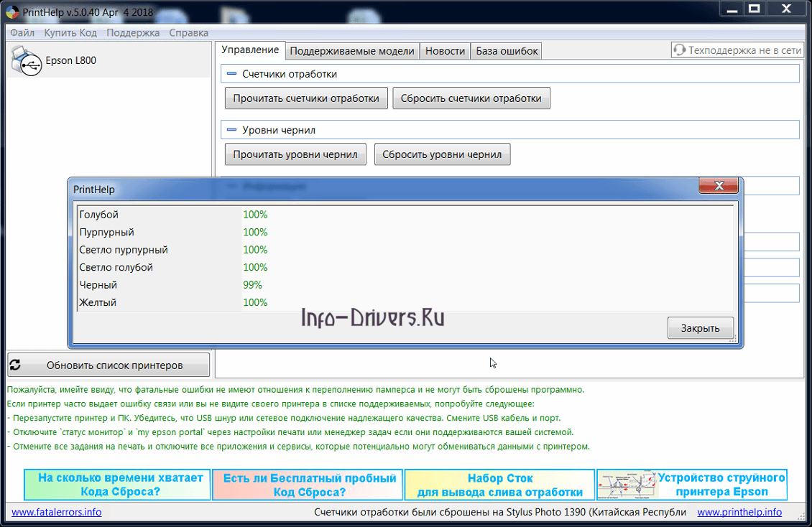812x527 pixels.
Task: Open the Поддержка menu
Action: click(133, 32)
